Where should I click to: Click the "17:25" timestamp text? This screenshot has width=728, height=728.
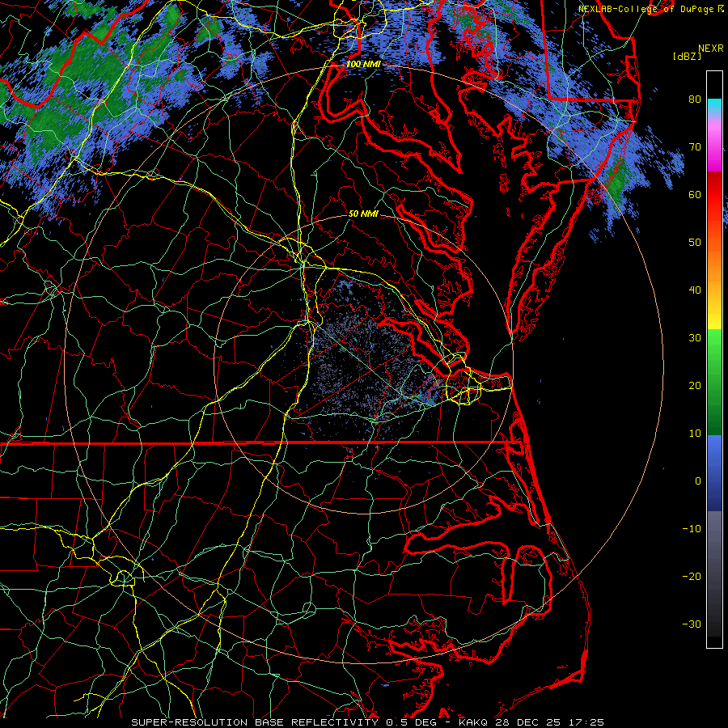(586, 722)
